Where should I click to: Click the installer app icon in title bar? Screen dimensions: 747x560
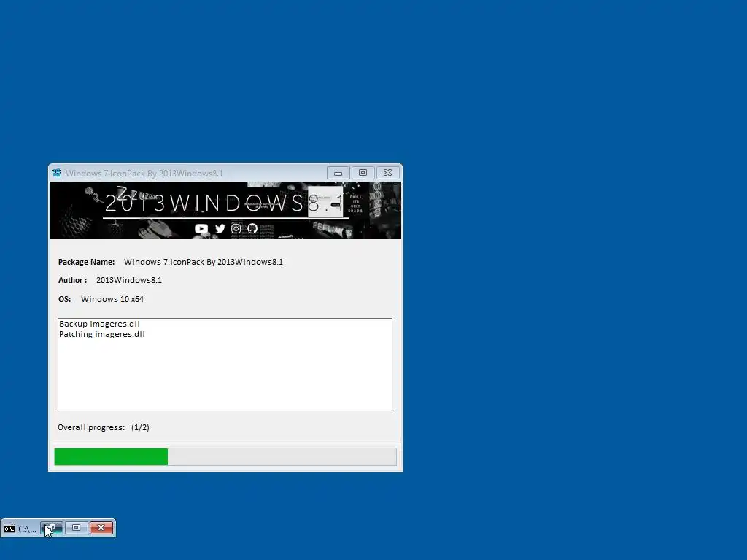coord(56,173)
